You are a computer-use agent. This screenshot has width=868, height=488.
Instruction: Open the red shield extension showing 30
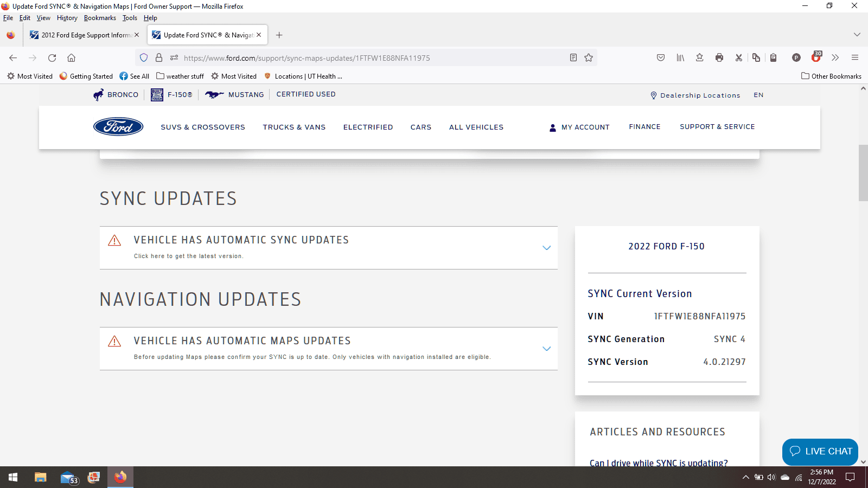816,57
